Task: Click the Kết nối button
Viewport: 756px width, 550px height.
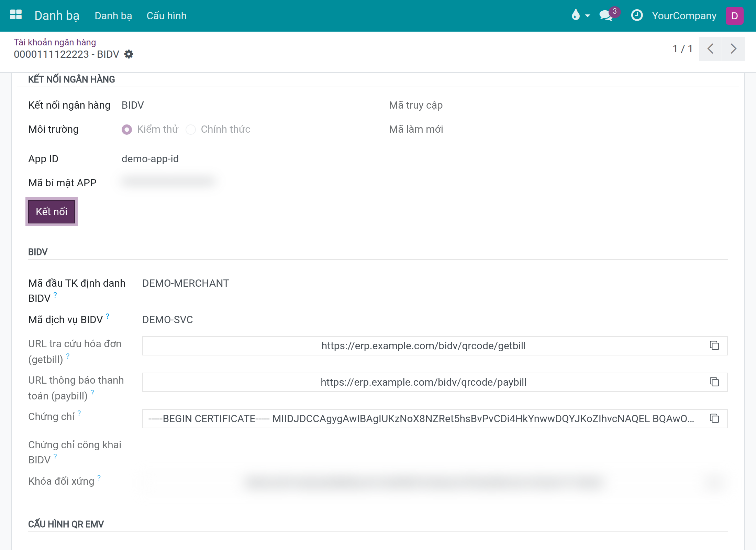Action: pyautogui.click(x=52, y=212)
